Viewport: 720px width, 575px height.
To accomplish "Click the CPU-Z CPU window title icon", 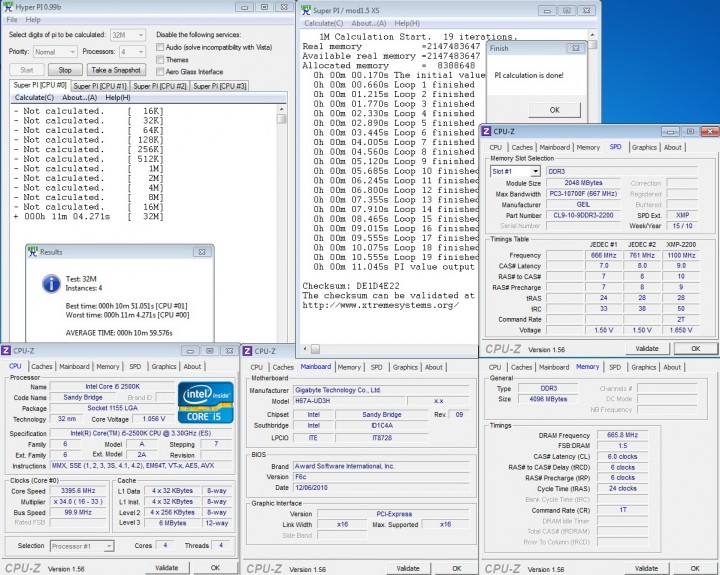I will tap(6, 350).
